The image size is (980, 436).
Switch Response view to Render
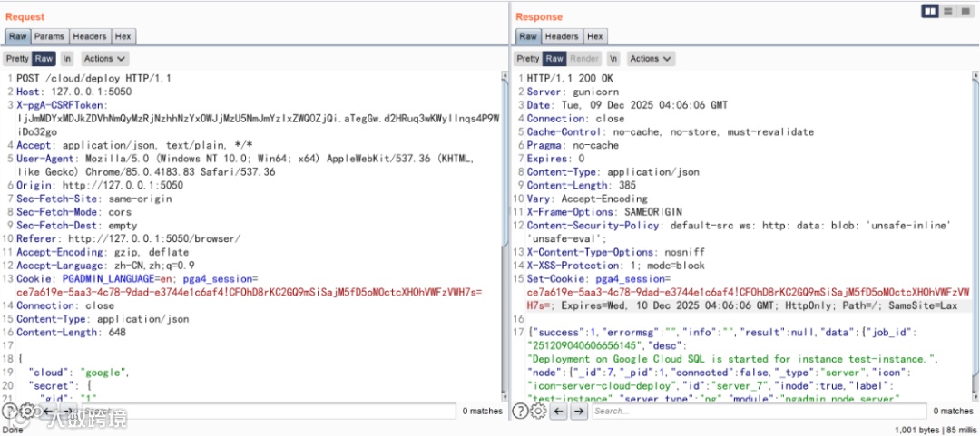(x=583, y=59)
